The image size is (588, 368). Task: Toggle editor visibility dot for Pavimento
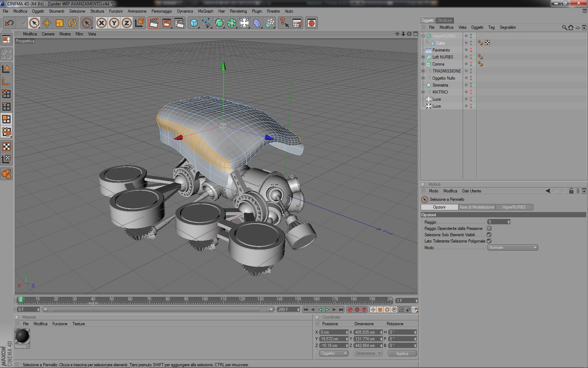[x=471, y=49]
